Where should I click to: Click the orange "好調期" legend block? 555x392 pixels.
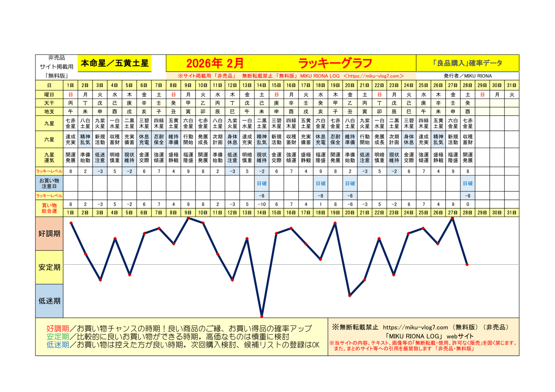coord(49,234)
